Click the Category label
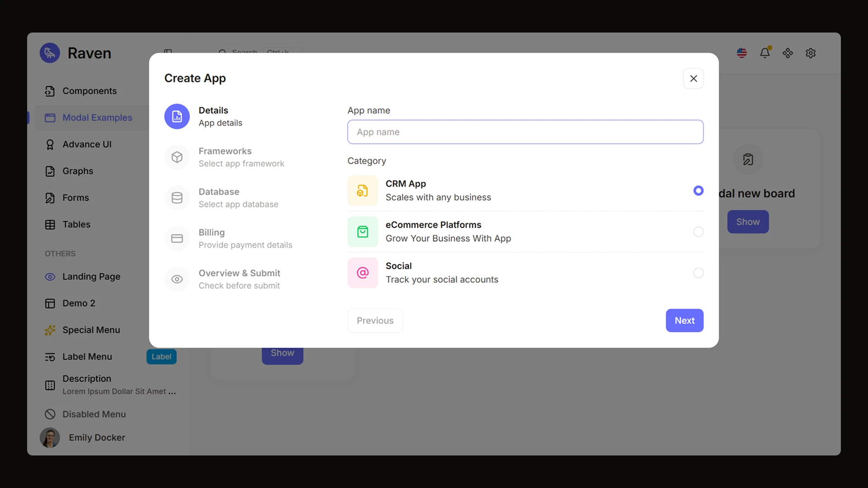Viewport: 868px width, 488px height. pyautogui.click(x=367, y=161)
